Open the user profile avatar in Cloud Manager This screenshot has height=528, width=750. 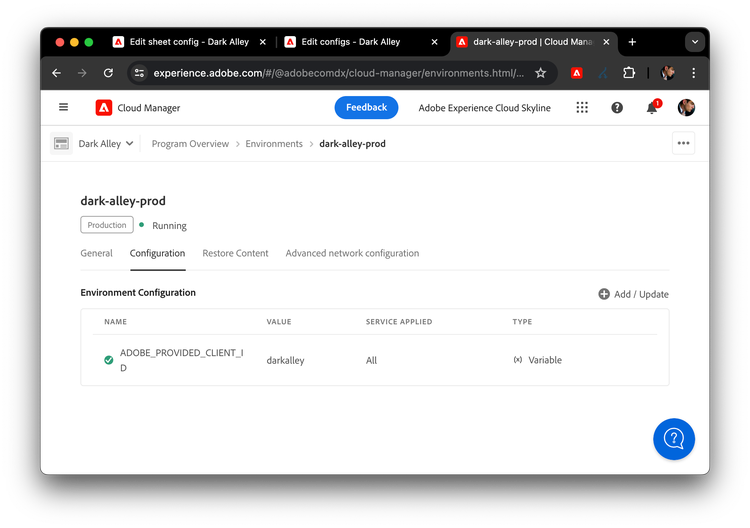pyautogui.click(x=686, y=108)
